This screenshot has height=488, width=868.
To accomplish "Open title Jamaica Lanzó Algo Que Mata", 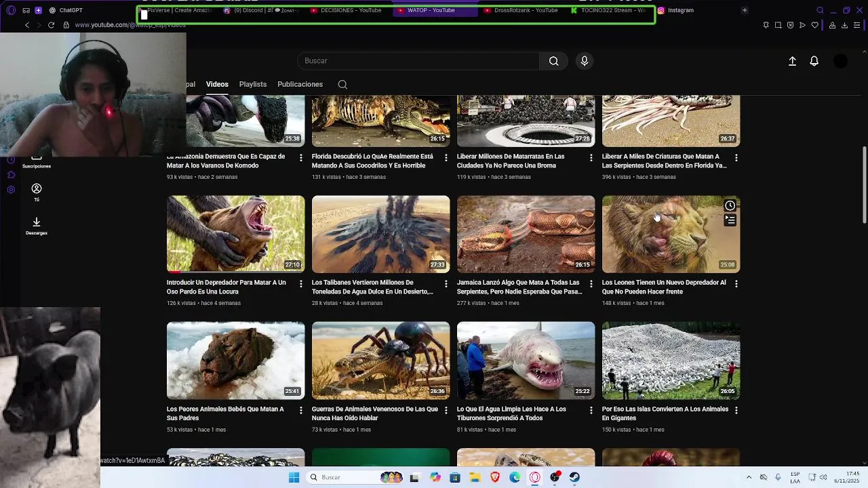I will click(519, 287).
